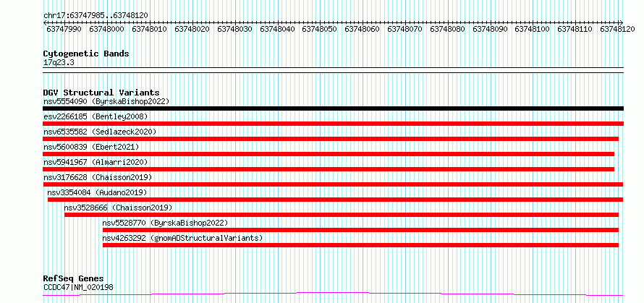Click the 63748020 ruler coordinate

(192, 29)
